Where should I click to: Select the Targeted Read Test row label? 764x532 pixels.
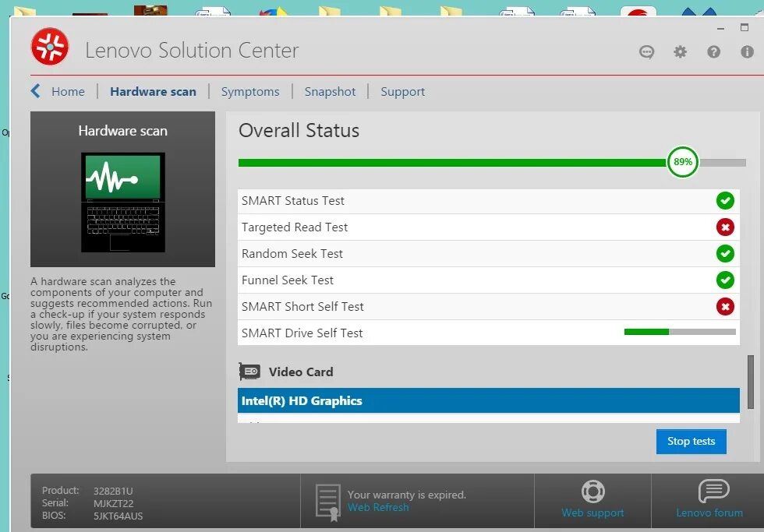(295, 227)
